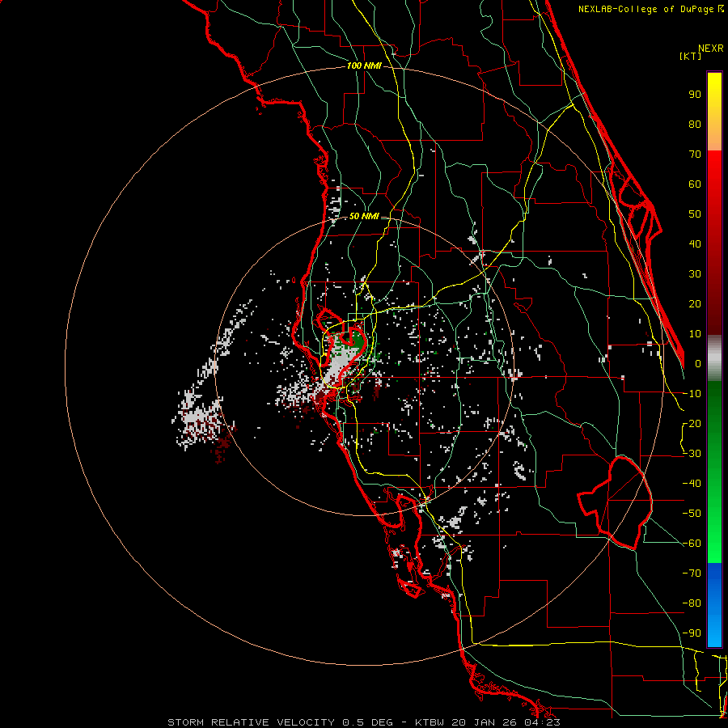
Task: Click the bright green segment of color bar
Action: coord(714,472)
